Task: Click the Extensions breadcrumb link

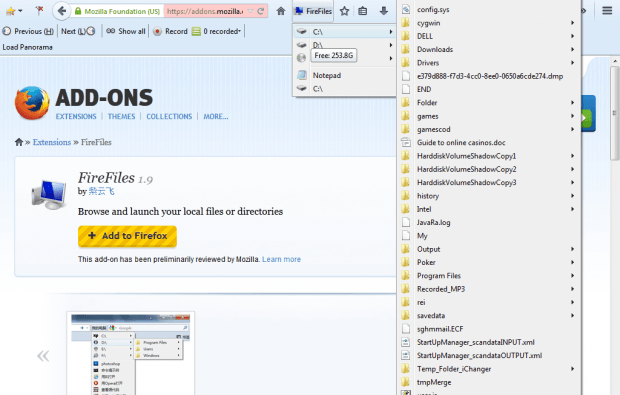Action: point(52,142)
